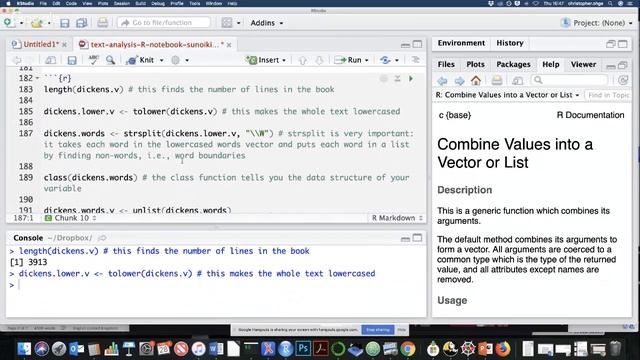
Task: Open the new file type dropdown arrow
Action: point(22,23)
